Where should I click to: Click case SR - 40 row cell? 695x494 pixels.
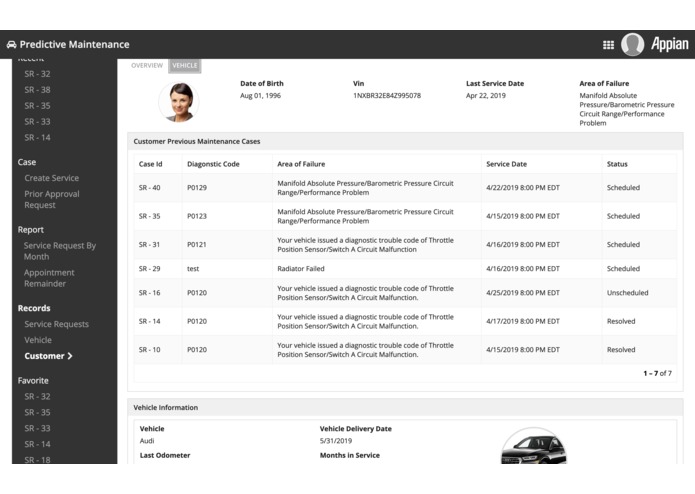[149, 188]
